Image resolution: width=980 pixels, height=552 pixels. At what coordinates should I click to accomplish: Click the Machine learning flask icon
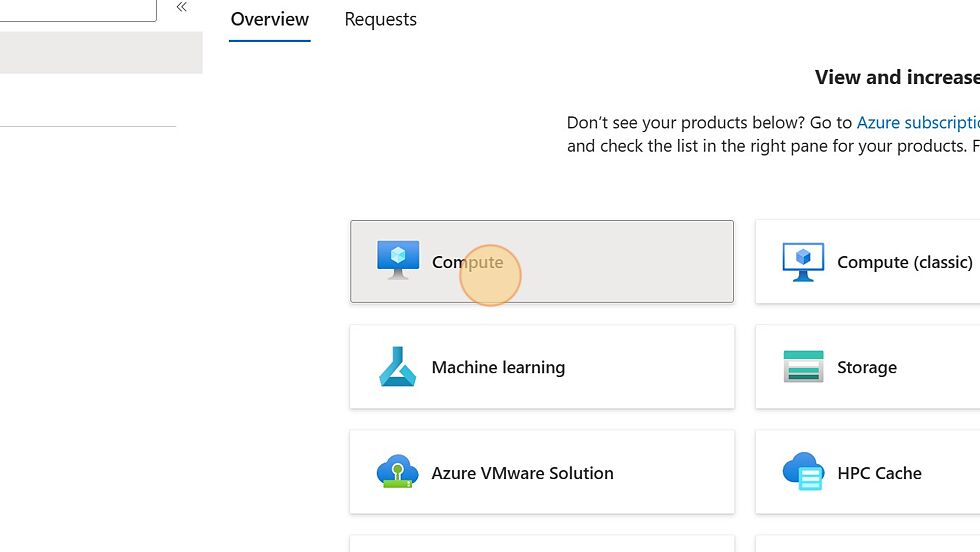(x=398, y=366)
